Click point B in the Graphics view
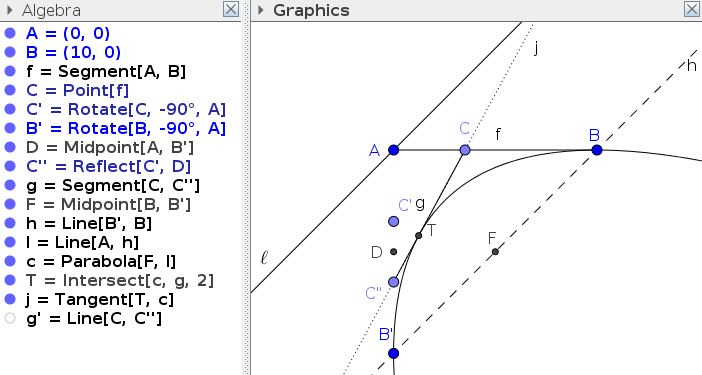Screen dimensions: 702x375 pos(597,150)
